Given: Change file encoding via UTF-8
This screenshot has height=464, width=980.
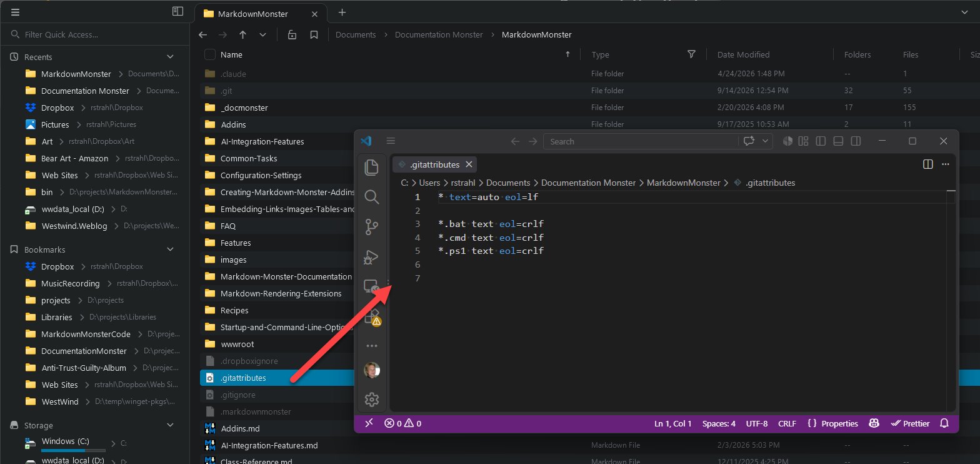Looking at the screenshot, I should [757, 423].
